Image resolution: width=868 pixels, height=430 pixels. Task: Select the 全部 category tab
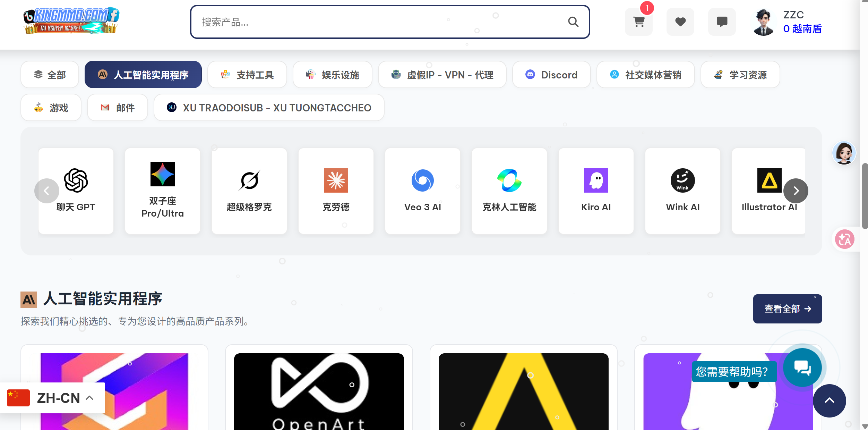pos(50,75)
